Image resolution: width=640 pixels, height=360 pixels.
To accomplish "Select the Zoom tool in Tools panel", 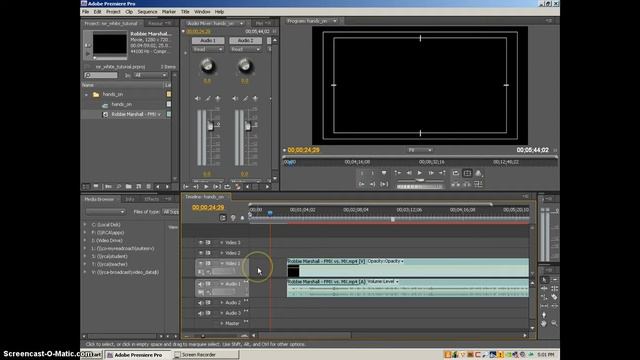I will click(554, 323).
